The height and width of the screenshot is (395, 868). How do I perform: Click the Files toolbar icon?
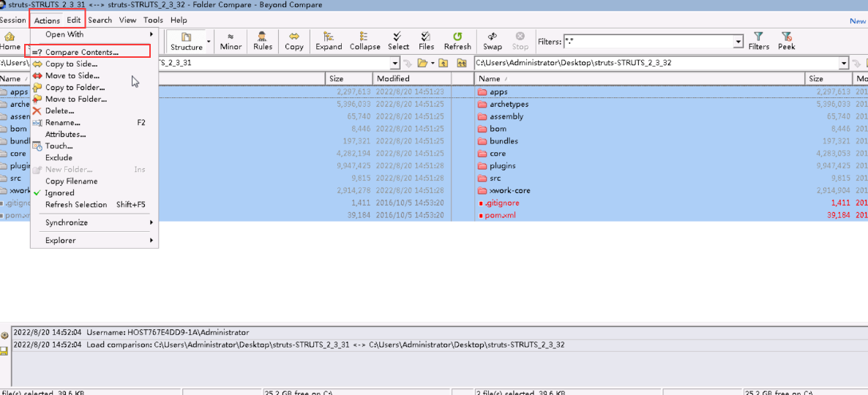(426, 41)
